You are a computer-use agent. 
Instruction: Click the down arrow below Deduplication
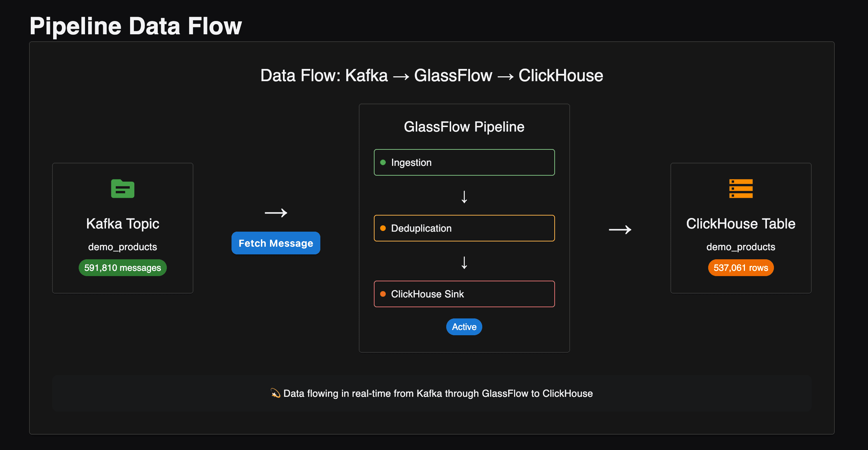click(464, 263)
